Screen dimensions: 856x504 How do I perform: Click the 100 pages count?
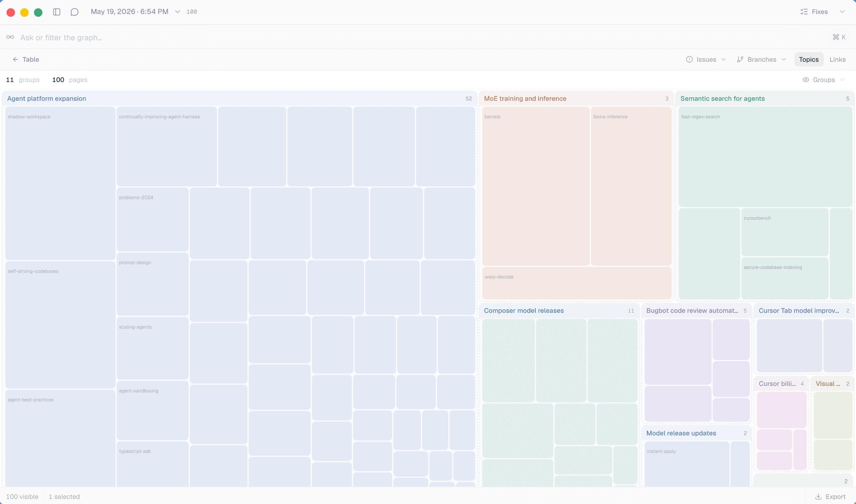70,80
